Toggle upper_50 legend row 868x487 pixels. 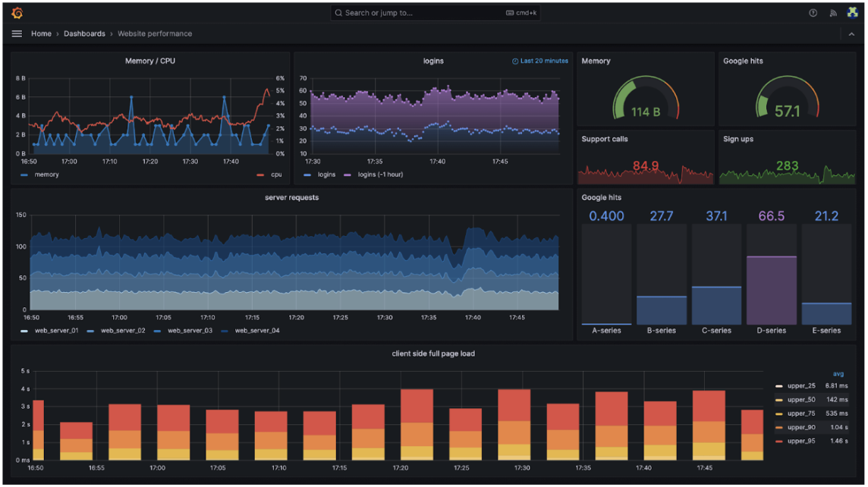[x=812, y=400]
